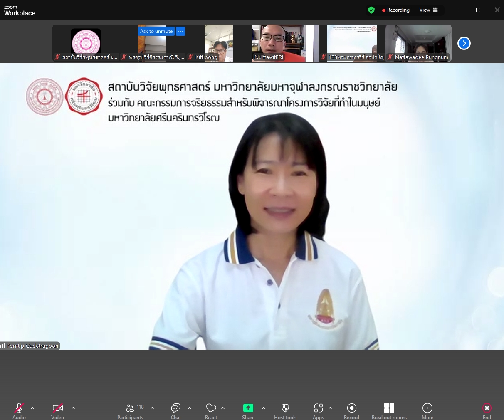Maximize the Zoom window
Screen dimensions: 504x420
(x=478, y=10)
